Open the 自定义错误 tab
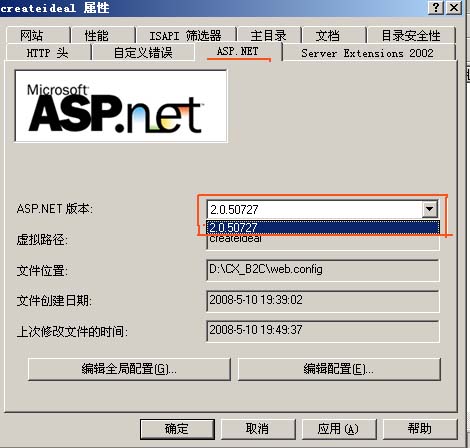This screenshot has width=470, height=448. tap(143, 53)
